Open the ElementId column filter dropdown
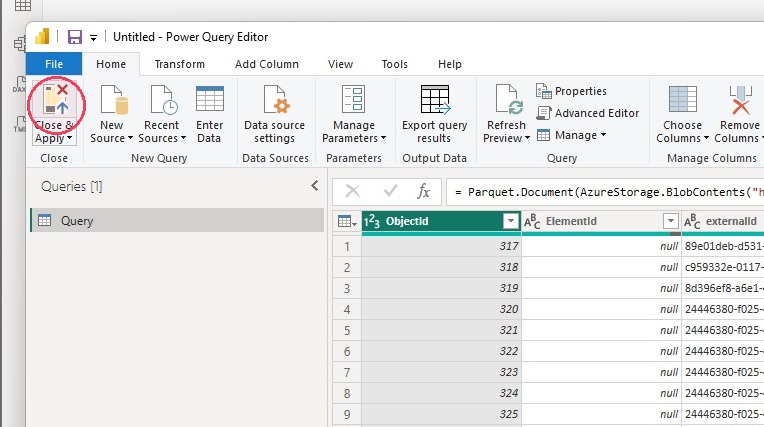764x427 pixels. pos(671,221)
